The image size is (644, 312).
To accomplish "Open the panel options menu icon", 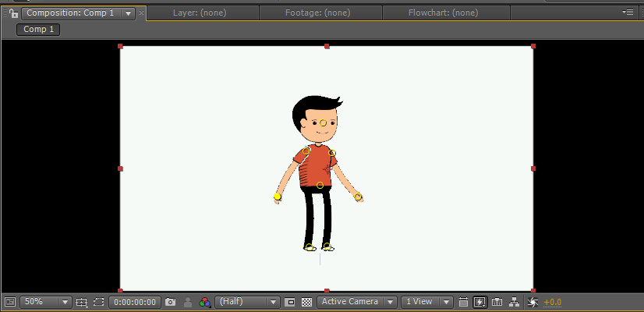I will pyautogui.click(x=628, y=12).
